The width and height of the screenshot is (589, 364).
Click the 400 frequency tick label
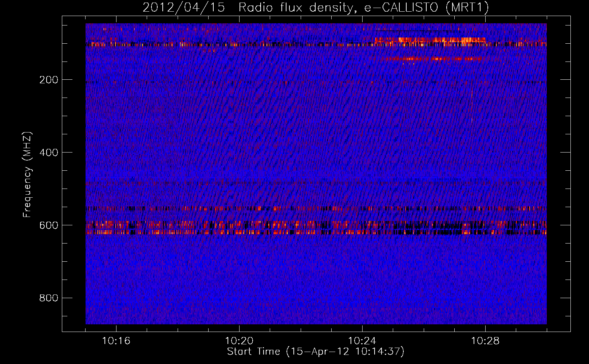[49, 153]
